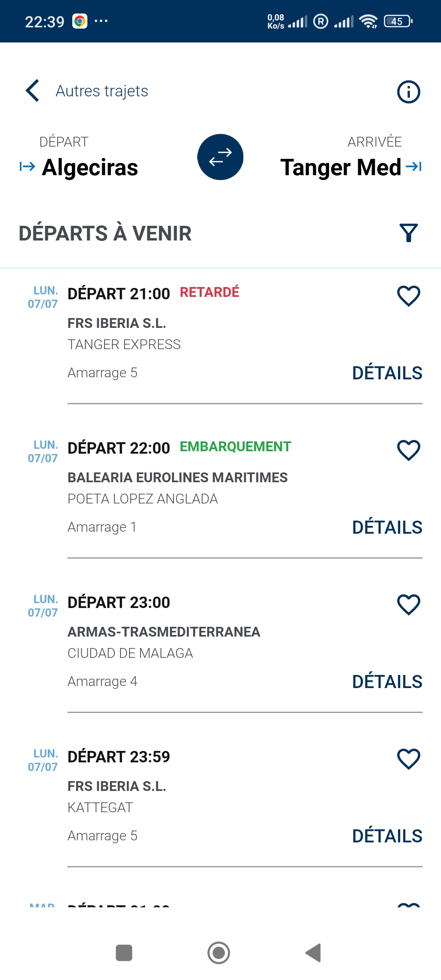The height and width of the screenshot is (980, 441).
Task: Select the Tanger Med arrival port
Action: (341, 167)
